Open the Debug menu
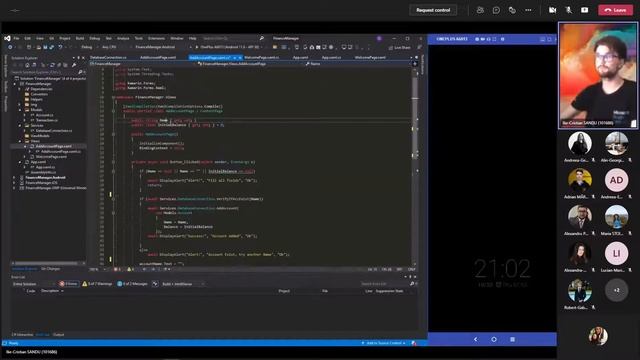640x360 pixels. click(x=94, y=38)
